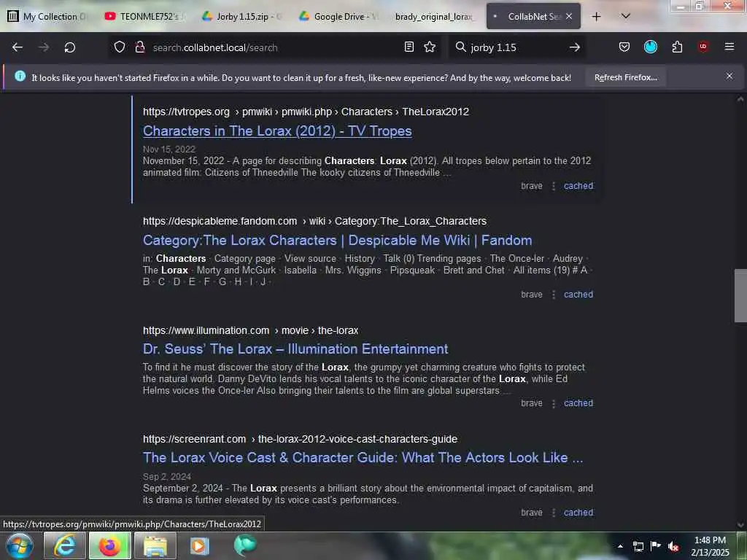
Task: Click the Firefox taskbar icon
Action: [109, 545]
